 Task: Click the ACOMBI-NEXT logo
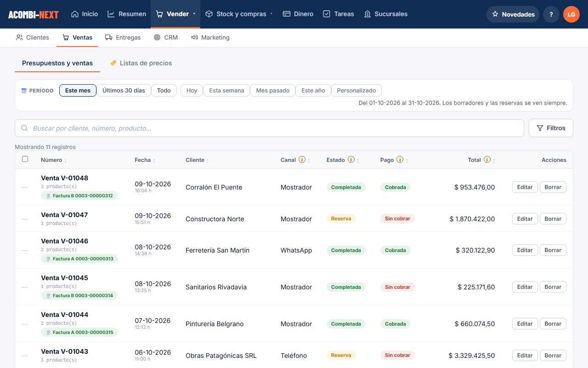click(34, 14)
